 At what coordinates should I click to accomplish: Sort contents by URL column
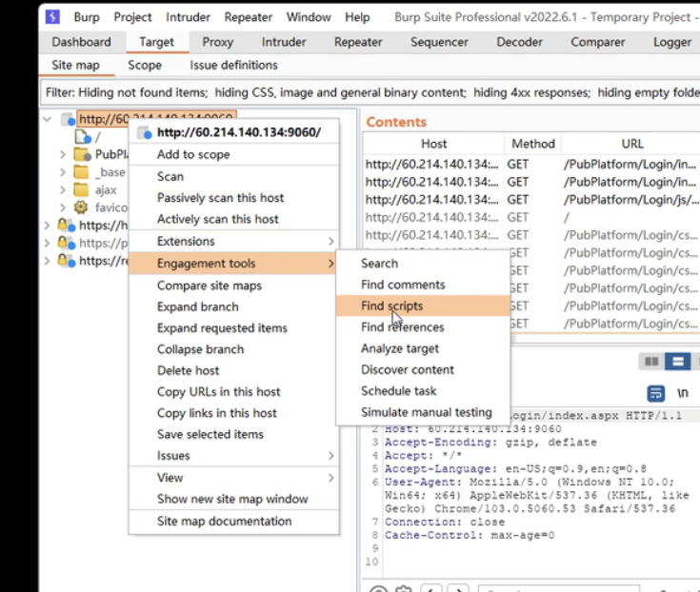tap(631, 144)
